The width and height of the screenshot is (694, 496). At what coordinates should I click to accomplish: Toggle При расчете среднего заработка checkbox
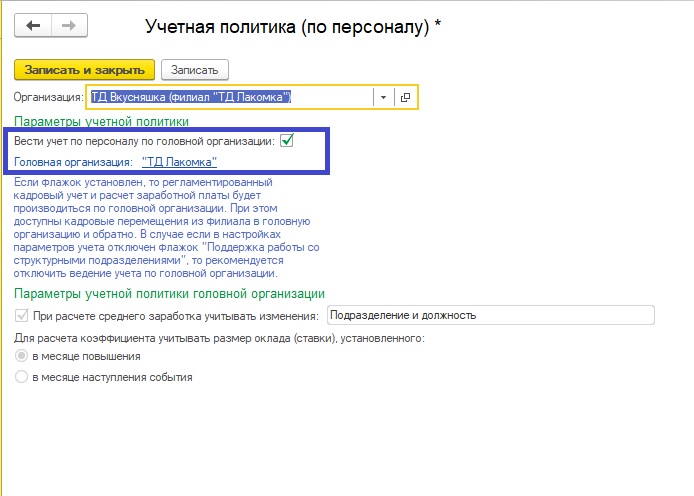coord(22,316)
